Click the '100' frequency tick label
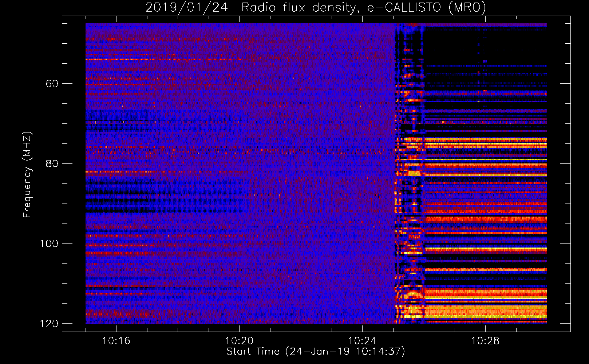Screen dimensions: 589x364 [49, 244]
